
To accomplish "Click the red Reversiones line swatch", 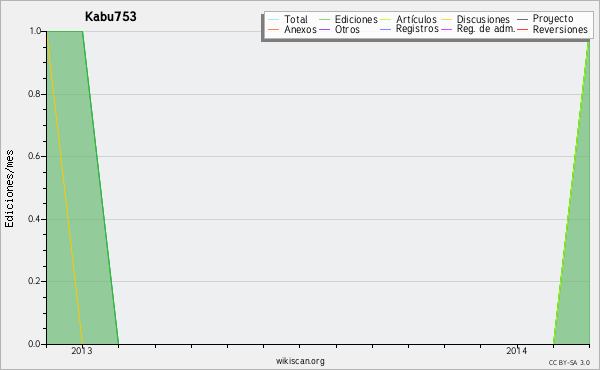I will click(x=522, y=29).
